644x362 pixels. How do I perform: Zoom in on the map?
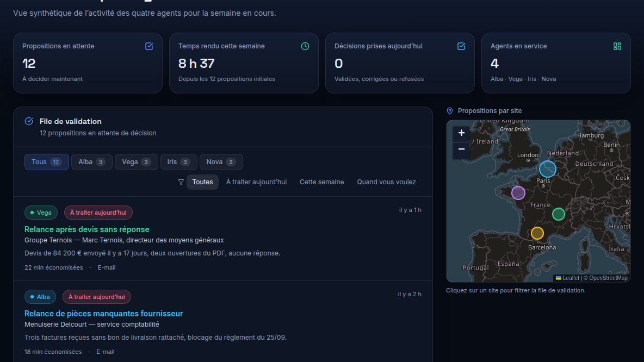pos(461,133)
